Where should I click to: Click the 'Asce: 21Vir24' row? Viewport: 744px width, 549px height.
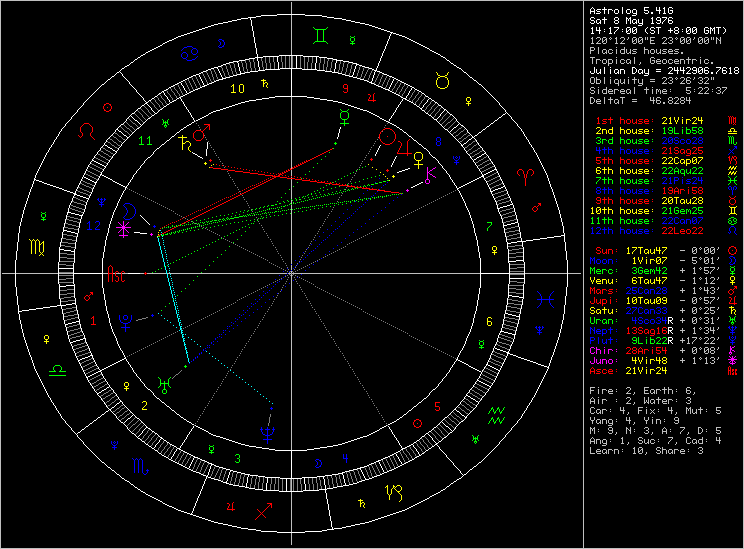[664, 371]
